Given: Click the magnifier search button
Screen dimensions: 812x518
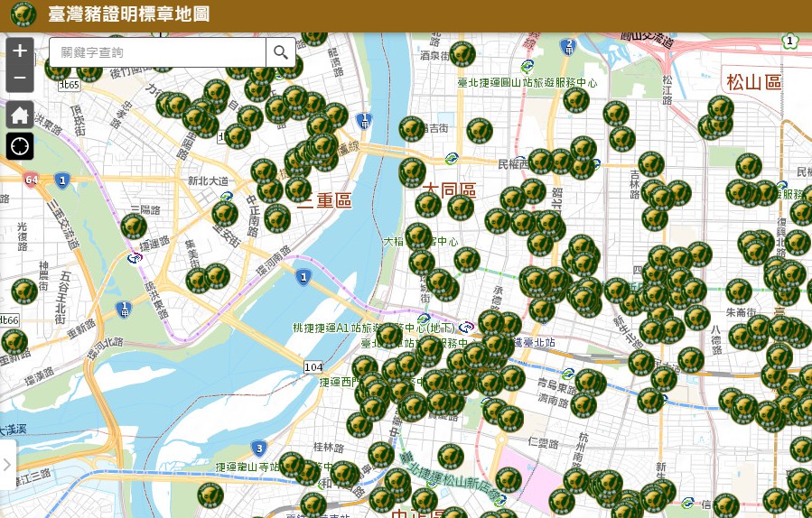Looking at the screenshot, I should coord(281,52).
